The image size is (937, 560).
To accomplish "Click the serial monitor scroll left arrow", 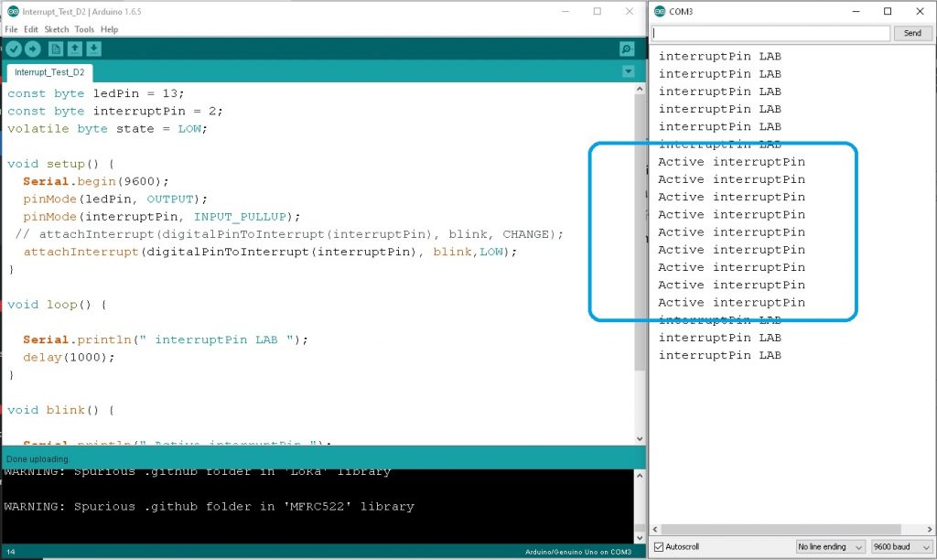I will 655,530.
